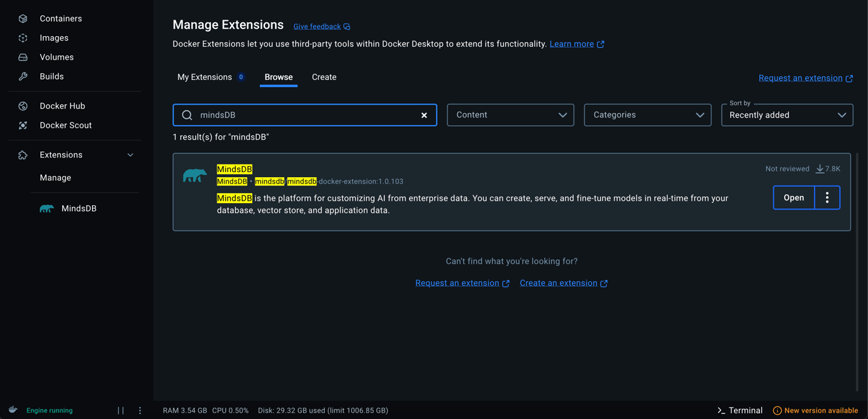
Task: Click Request an extension link below results
Action: (462, 283)
